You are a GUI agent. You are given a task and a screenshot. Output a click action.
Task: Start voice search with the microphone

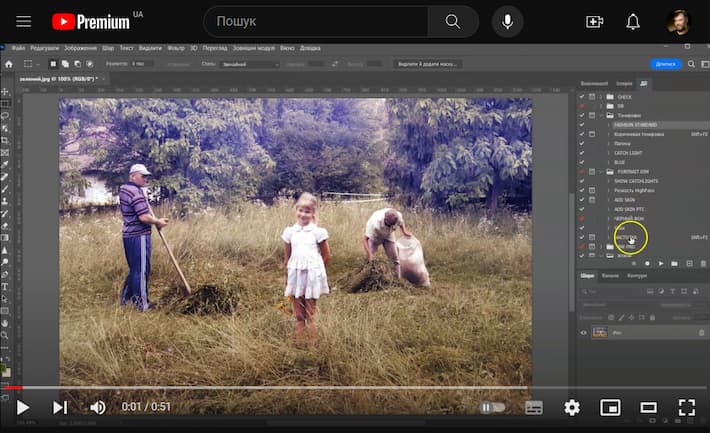[507, 21]
